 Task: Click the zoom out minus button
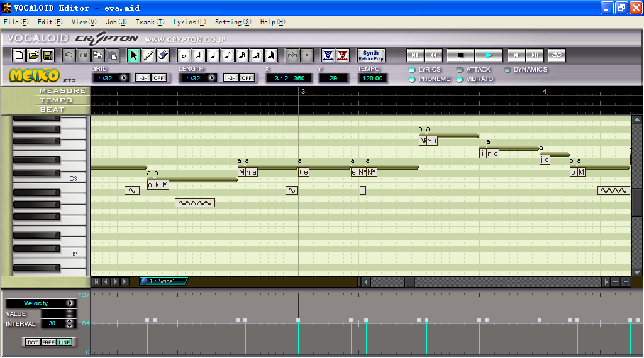point(615,282)
